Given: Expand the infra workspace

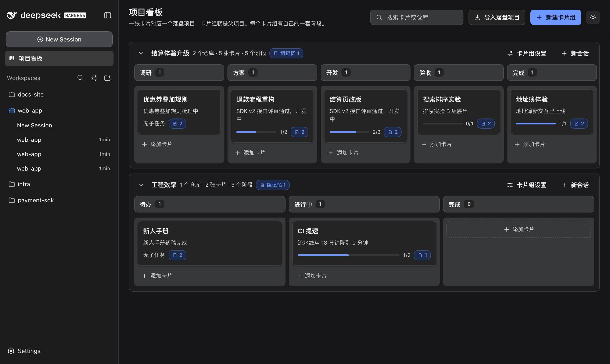Looking at the screenshot, I should click(x=59, y=184).
